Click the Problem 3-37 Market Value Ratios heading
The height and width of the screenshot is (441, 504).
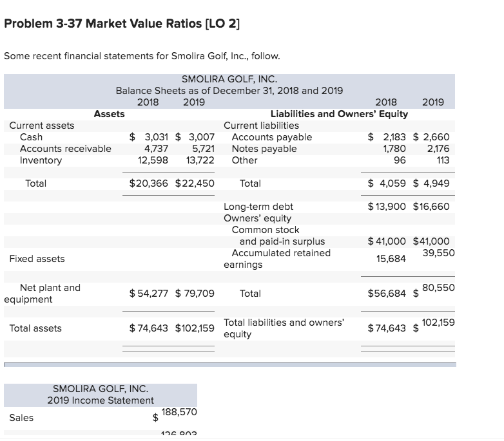pyautogui.click(x=122, y=23)
